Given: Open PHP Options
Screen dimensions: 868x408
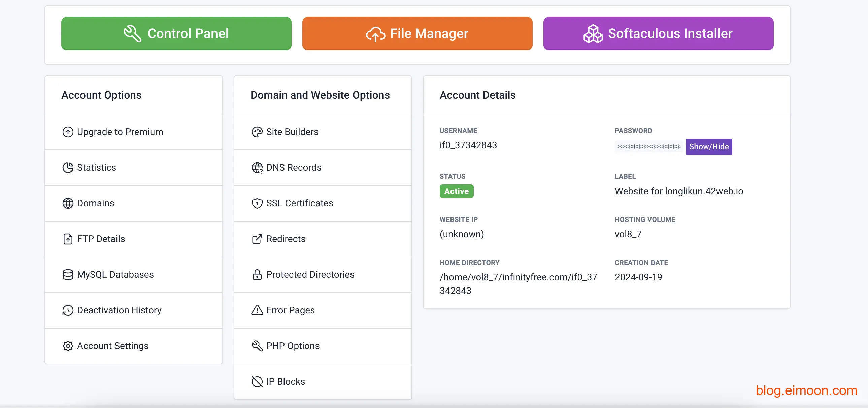Looking at the screenshot, I should [x=293, y=346].
